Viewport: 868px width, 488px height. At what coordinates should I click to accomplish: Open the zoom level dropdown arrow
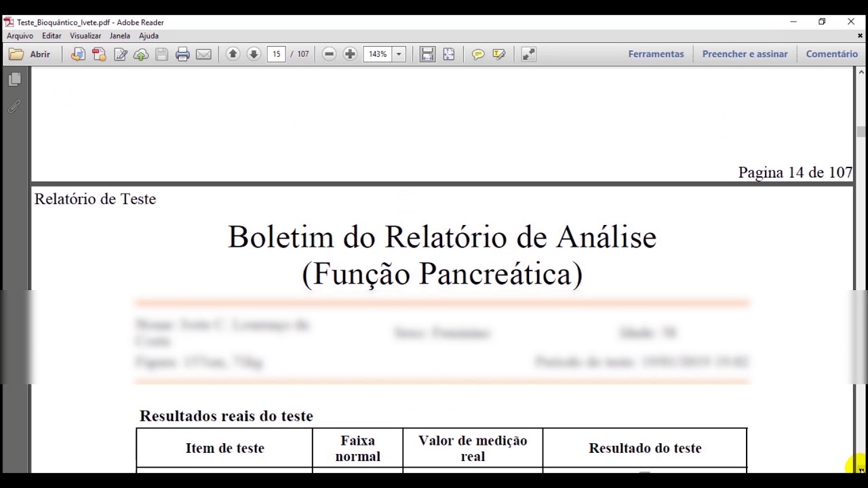[x=399, y=54]
